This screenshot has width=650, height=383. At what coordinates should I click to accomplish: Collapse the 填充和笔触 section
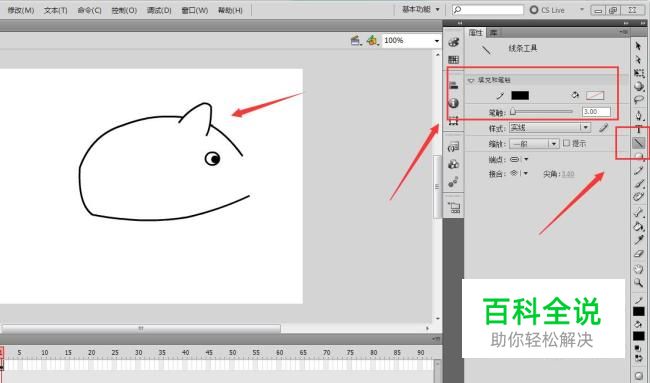(x=471, y=80)
